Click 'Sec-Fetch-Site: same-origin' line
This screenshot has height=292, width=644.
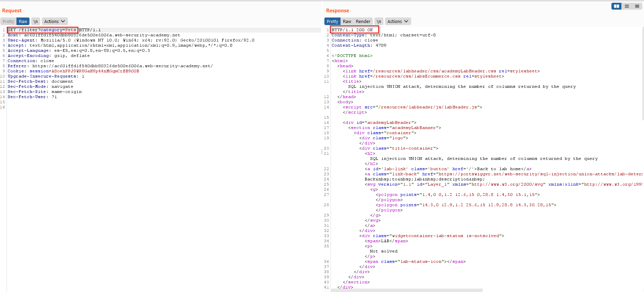(45, 92)
